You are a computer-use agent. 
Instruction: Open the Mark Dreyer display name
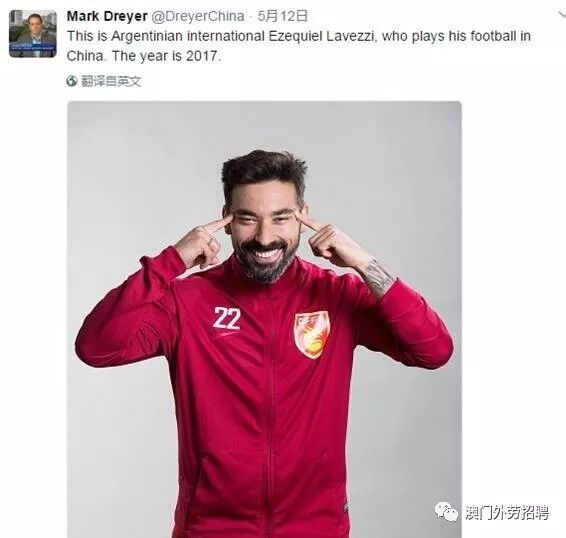107,16
